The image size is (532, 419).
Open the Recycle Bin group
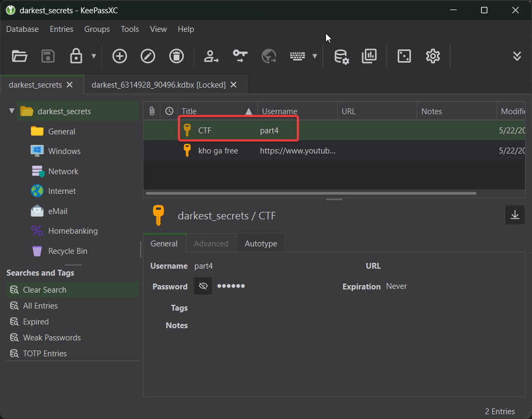pos(67,251)
